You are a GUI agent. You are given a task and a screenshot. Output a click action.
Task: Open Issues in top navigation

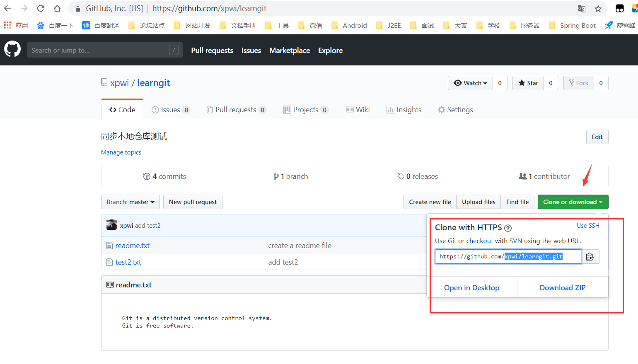coord(251,50)
